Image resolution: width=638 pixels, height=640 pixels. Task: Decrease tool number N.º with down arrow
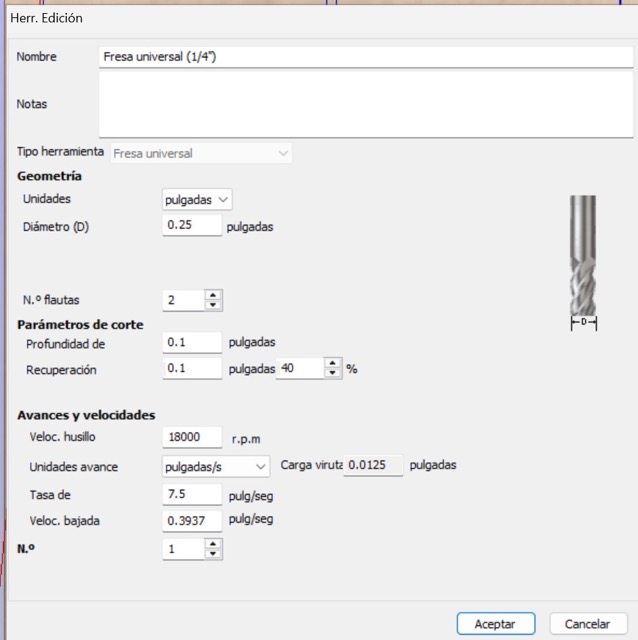(213, 554)
